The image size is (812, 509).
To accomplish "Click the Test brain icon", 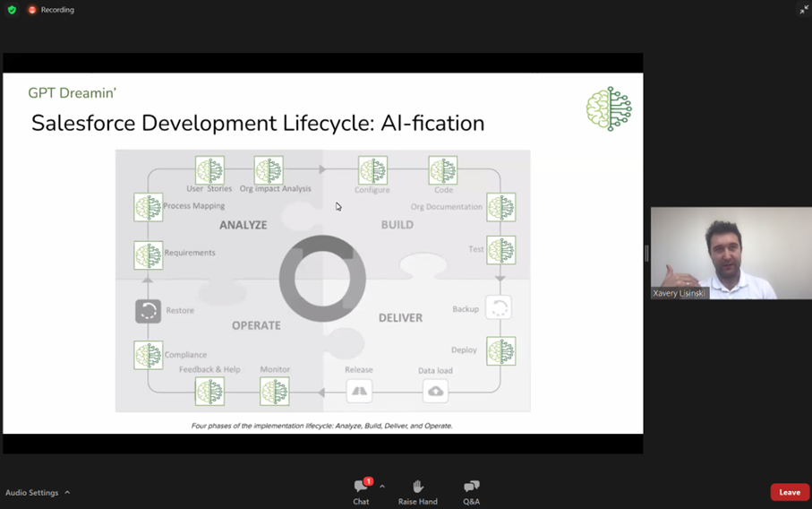I will point(500,250).
